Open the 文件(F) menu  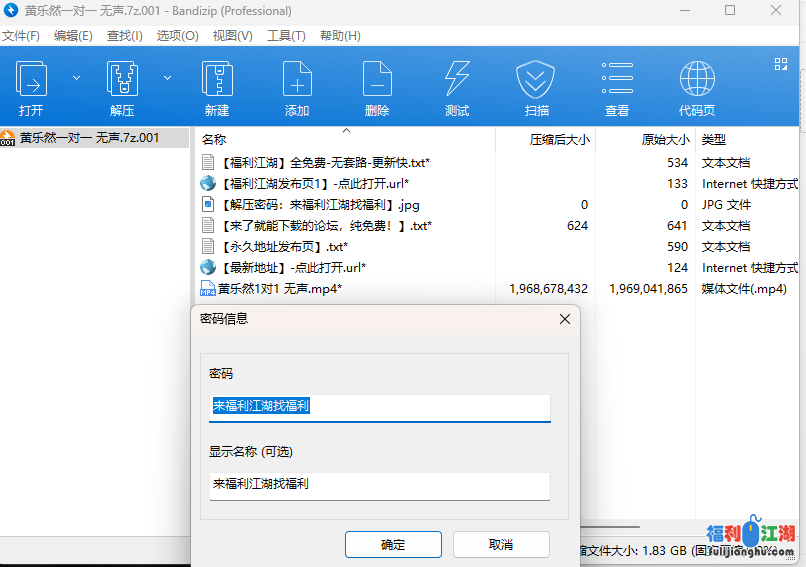20,36
